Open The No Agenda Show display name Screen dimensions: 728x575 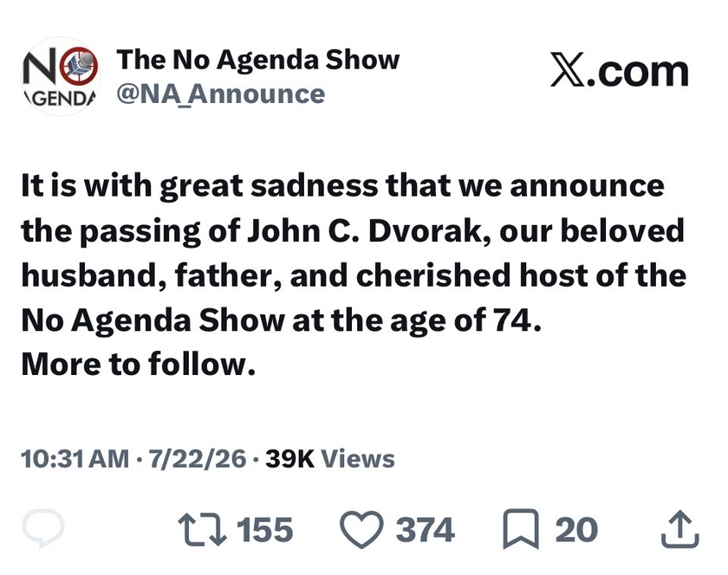257,60
